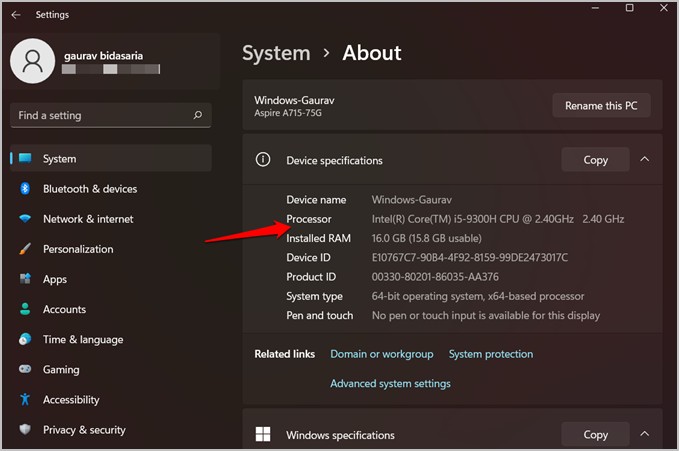Click the Product ID value 00330-80201-86035-AA376
This screenshot has width=679, height=451.
(435, 276)
